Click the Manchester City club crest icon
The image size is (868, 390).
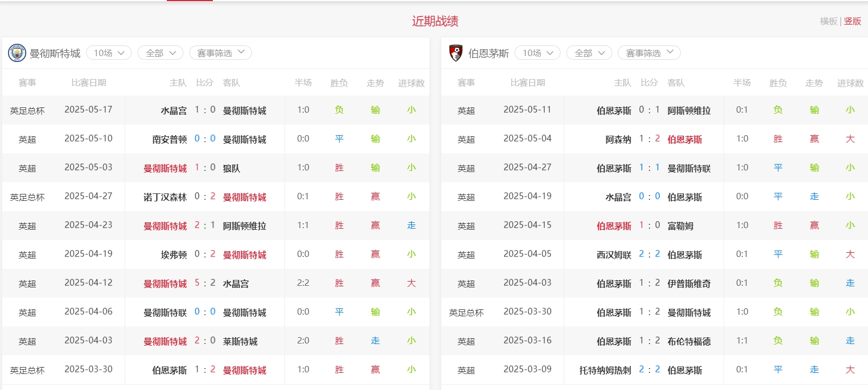(17, 53)
